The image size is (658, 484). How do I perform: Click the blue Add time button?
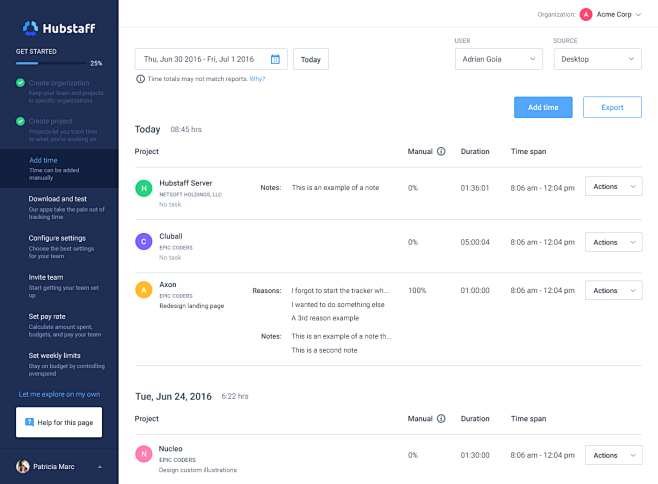[x=543, y=107]
